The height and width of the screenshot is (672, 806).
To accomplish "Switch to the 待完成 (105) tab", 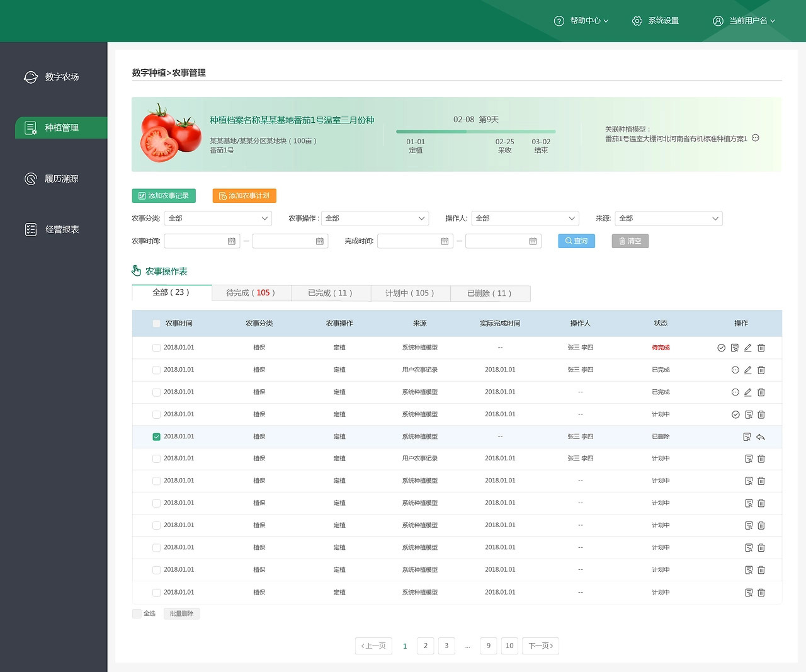I will (251, 293).
